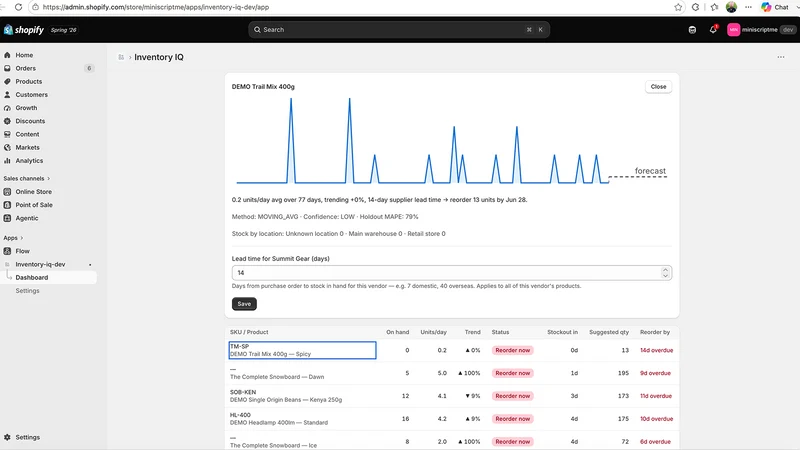The image size is (800, 450).
Task: Open app Settings under inventory-iq-dev
Action: 28,291
